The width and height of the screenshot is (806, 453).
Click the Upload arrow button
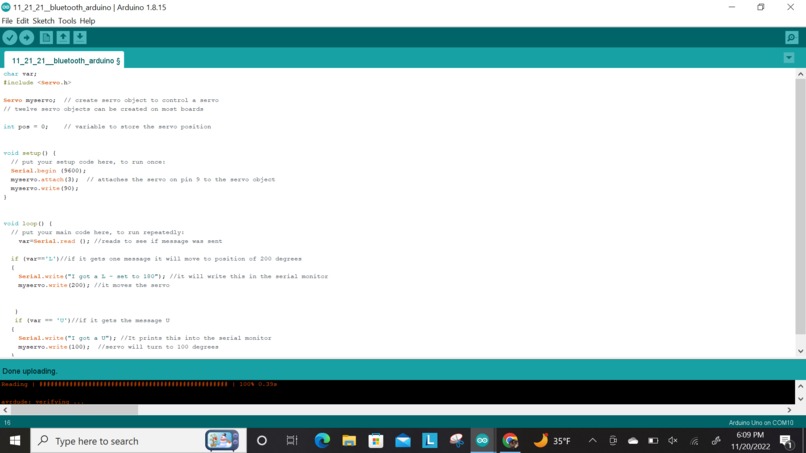tap(27, 38)
